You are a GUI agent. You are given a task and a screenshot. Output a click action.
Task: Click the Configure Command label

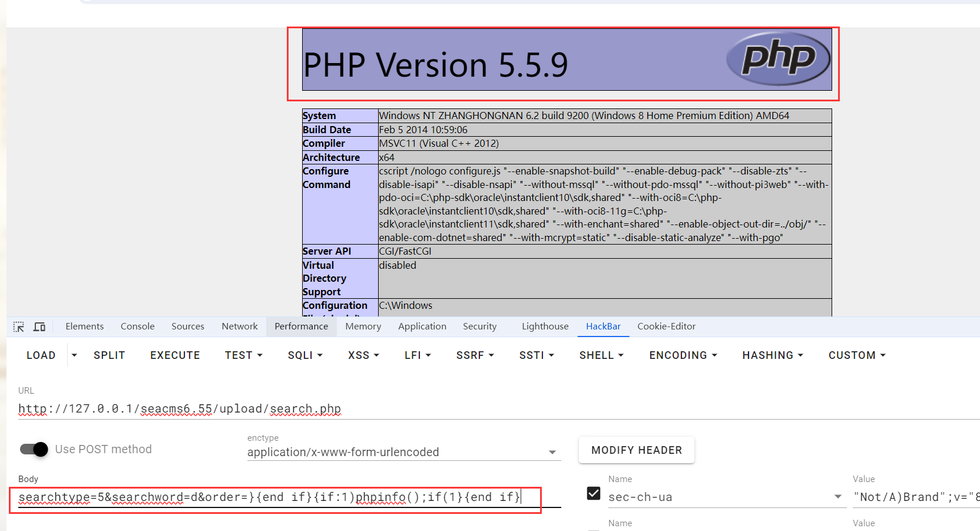(326, 177)
